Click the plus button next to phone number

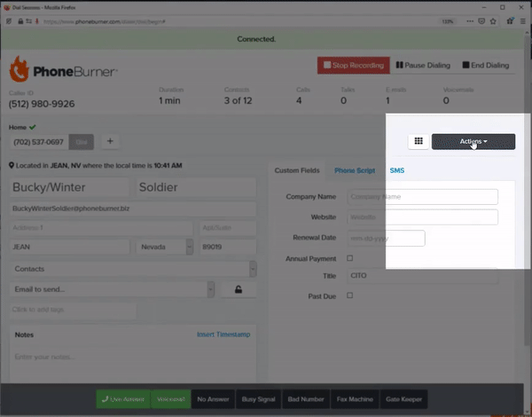point(110,141)
